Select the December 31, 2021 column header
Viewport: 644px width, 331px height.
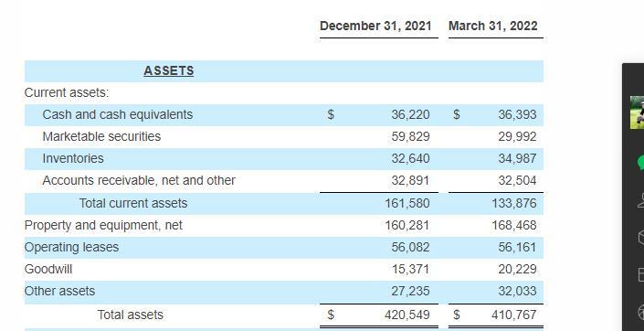375,26
